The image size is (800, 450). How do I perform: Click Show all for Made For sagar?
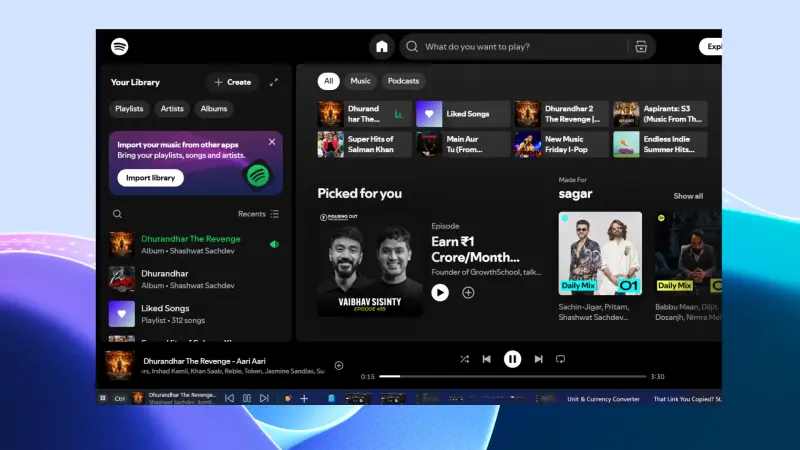click(x=688, y=196)
